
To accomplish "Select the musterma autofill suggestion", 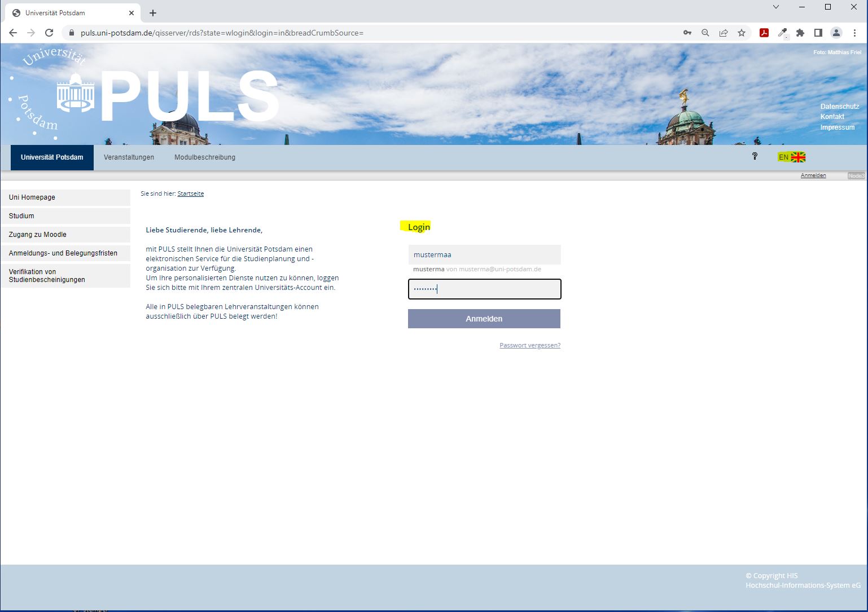I will point(477,269).
